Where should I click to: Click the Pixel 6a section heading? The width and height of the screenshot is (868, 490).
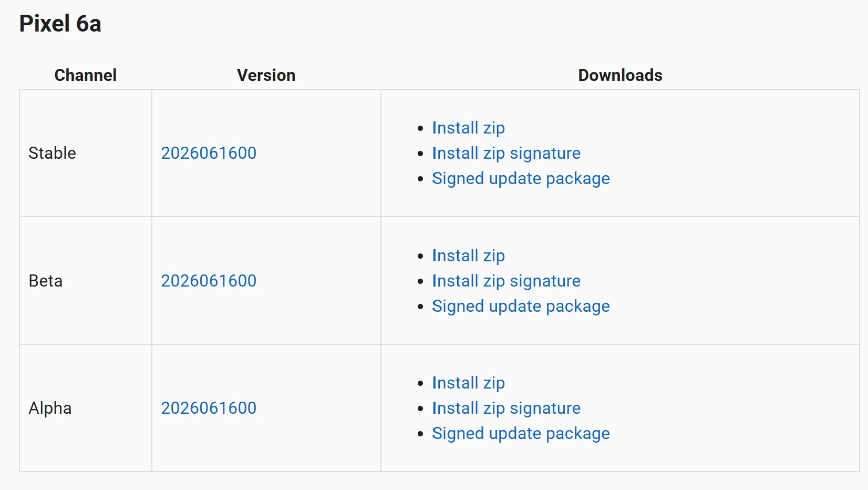[x=60, y=24]
